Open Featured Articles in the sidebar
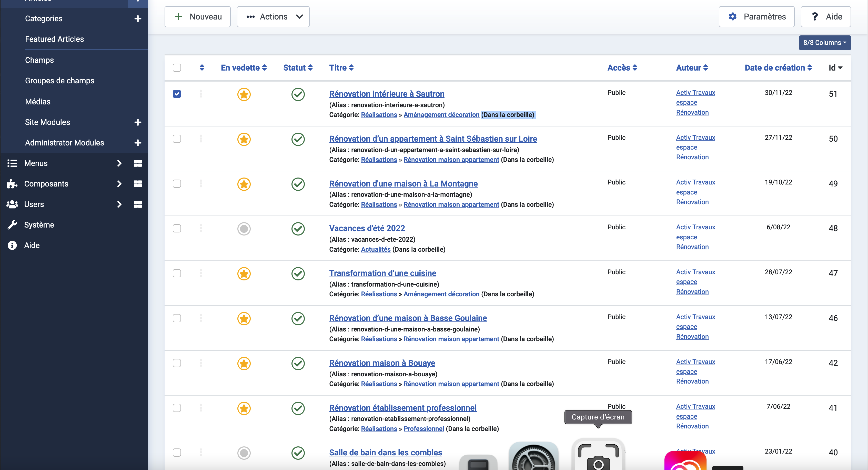This screenshot has height=470, width=868. click(54, 39)
